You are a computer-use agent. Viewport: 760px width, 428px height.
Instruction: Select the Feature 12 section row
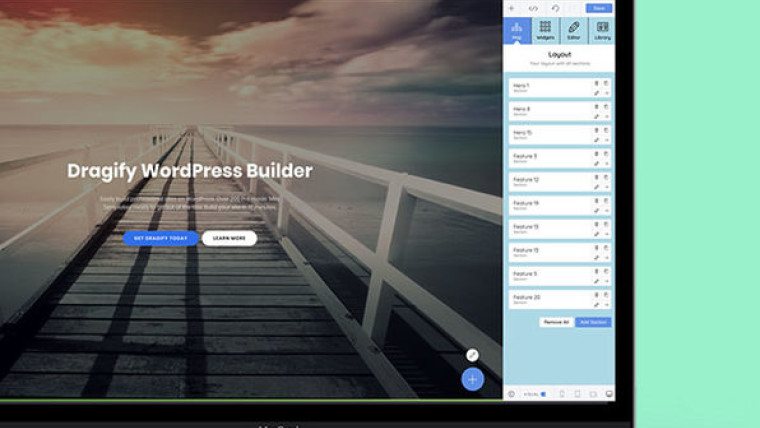coord(559,182)
